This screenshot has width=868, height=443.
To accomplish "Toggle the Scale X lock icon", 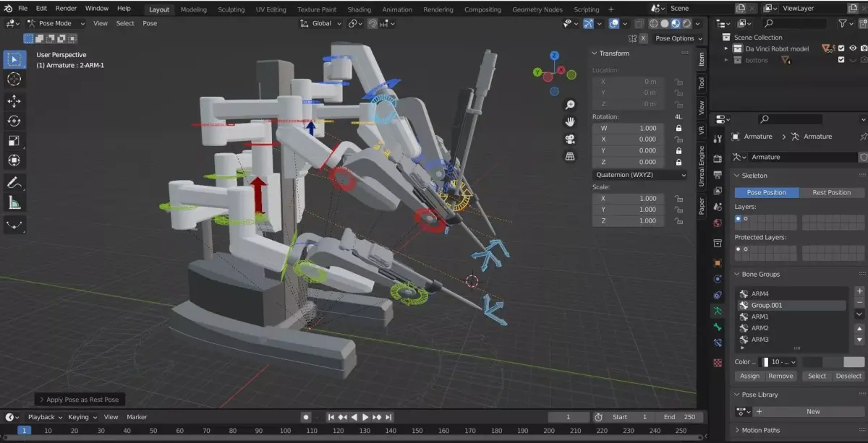I will pyautogui.click(x=678, y=198).
